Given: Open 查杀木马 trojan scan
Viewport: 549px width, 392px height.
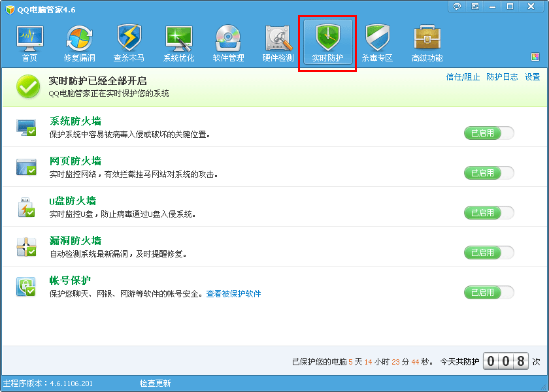Looking at the screenshot, I should point(129,44).
